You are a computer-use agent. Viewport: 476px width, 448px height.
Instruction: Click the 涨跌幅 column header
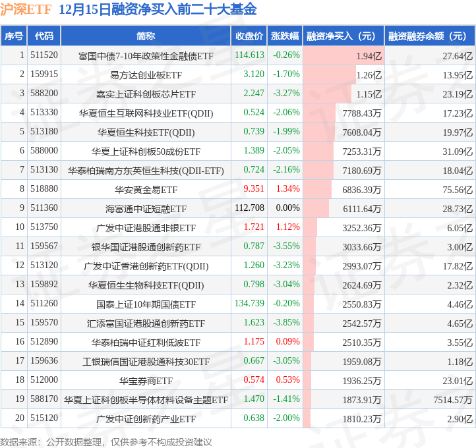point(285,36)
